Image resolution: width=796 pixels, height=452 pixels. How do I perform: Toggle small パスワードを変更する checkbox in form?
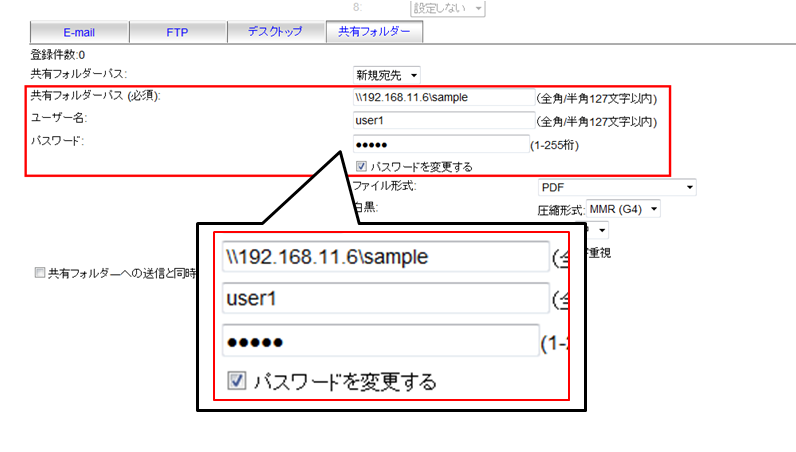click(361, 166)
